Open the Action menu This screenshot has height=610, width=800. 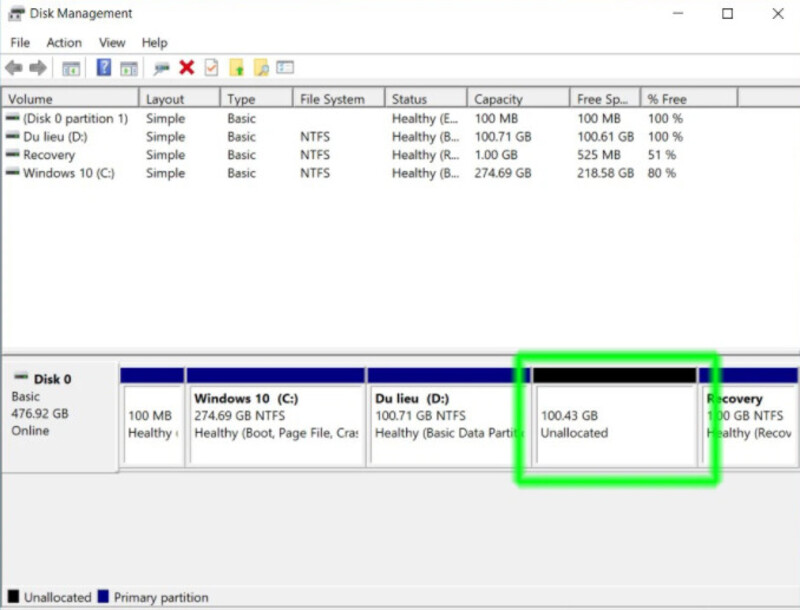coord(64,42)
